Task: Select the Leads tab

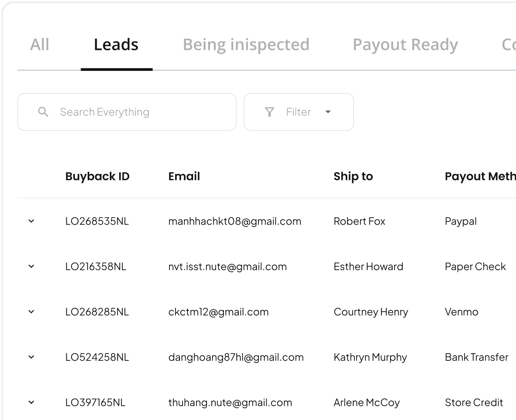Action: click(116, 45)
